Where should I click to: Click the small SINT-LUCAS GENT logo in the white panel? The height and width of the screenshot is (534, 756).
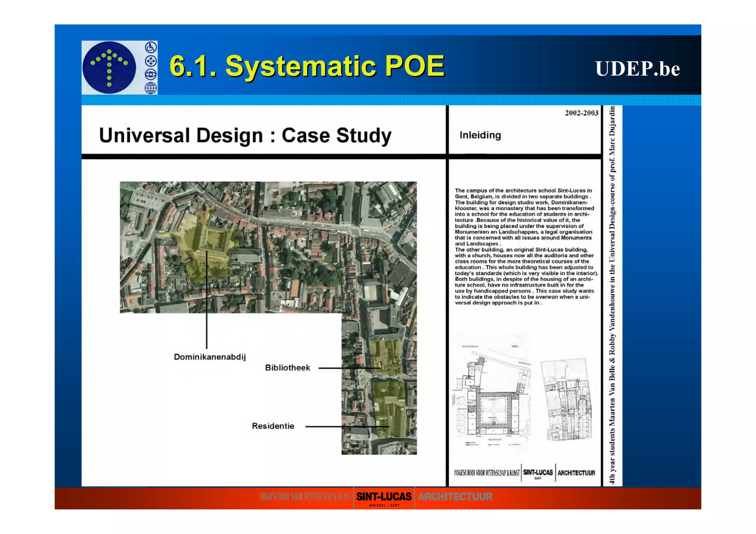pos(538,473)
